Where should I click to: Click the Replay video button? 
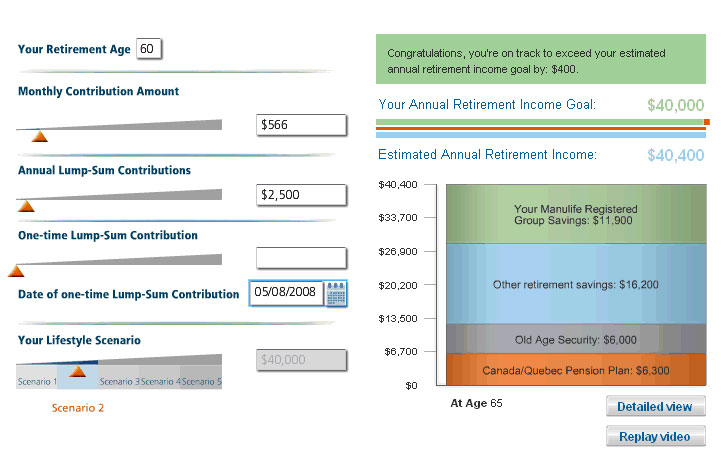click(655, 436)
